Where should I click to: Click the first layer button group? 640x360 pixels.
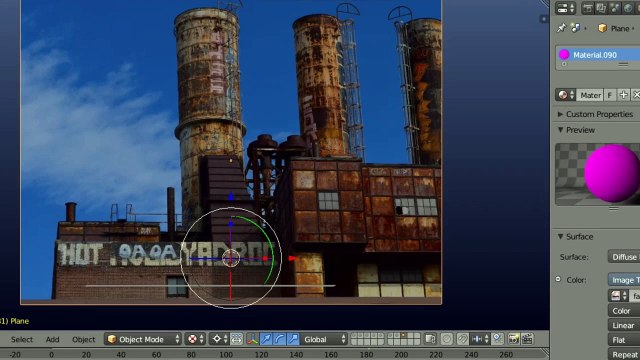367,339
